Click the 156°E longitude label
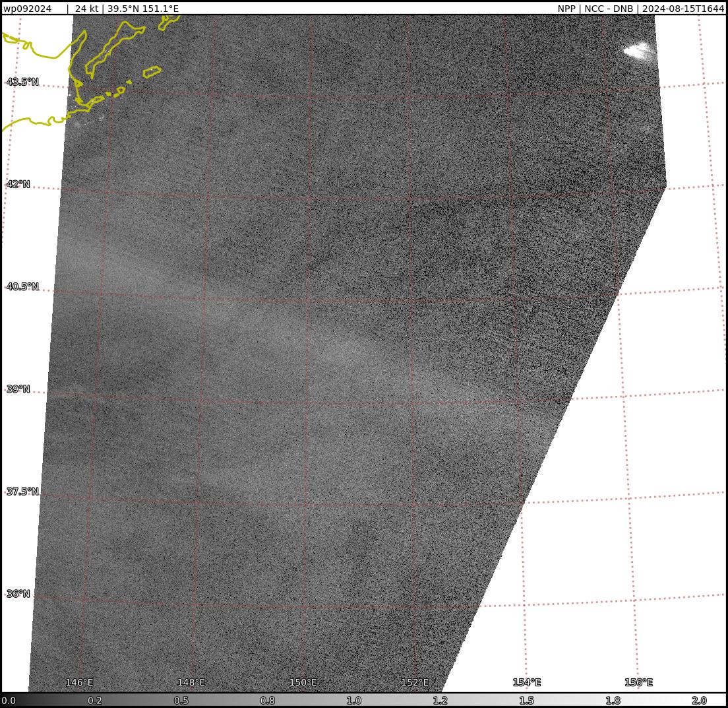This screenshot has height=708, width=728. [x=638, y=682]
